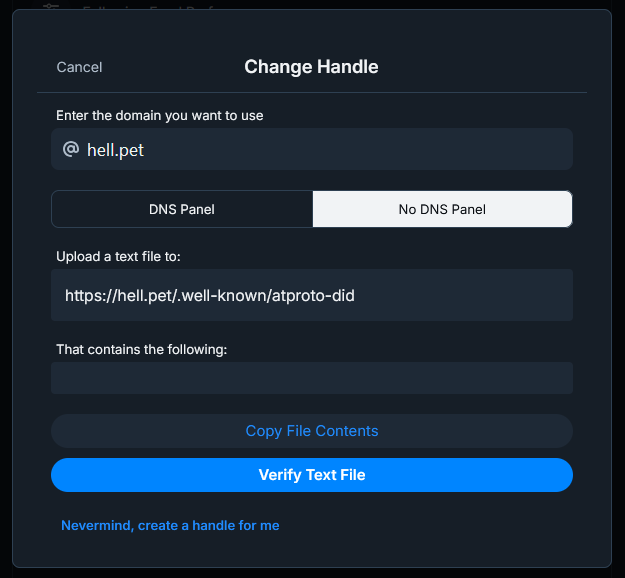Click the divider line under Change Handle

coord(312,92)
